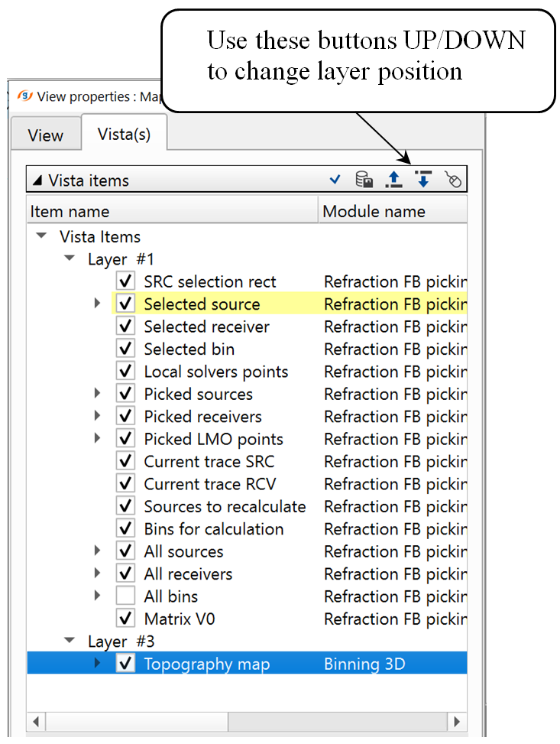Viewport: 560px width, 744px height.
Task: Collapse the Layer #1 tree node
Action: 70,259
